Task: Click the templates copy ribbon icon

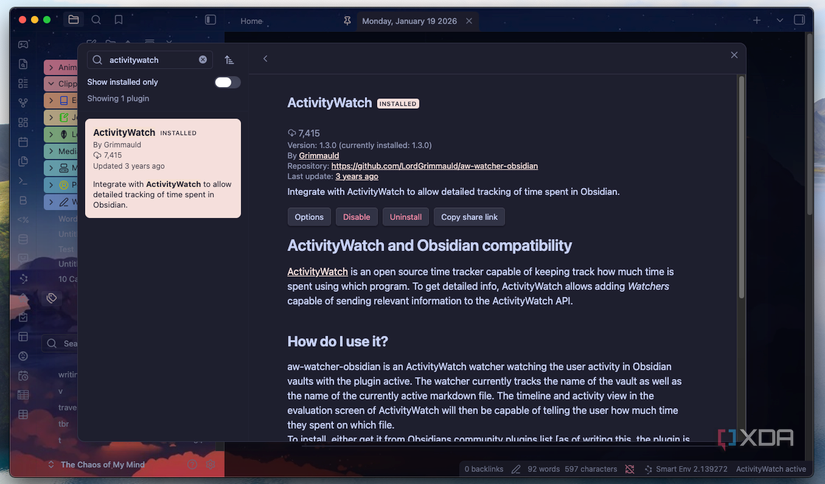Action: pos(23,162)
